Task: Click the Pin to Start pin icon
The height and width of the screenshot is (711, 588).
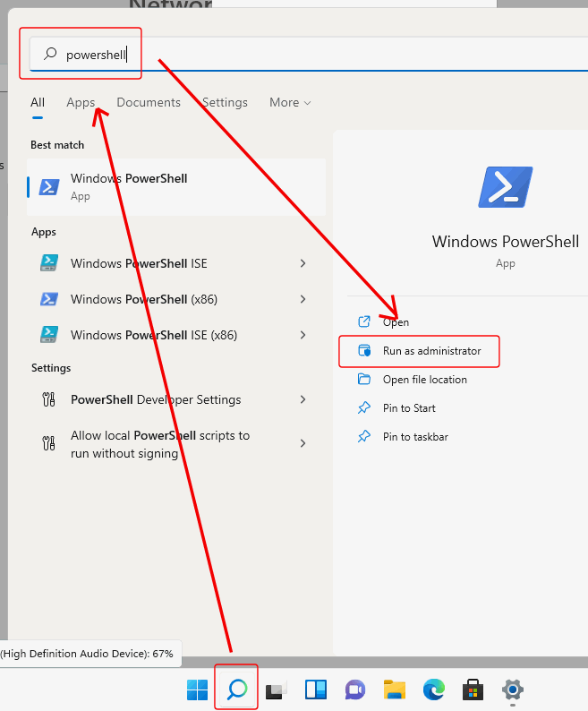Action: pyautogui.click(x=364, y=407)
